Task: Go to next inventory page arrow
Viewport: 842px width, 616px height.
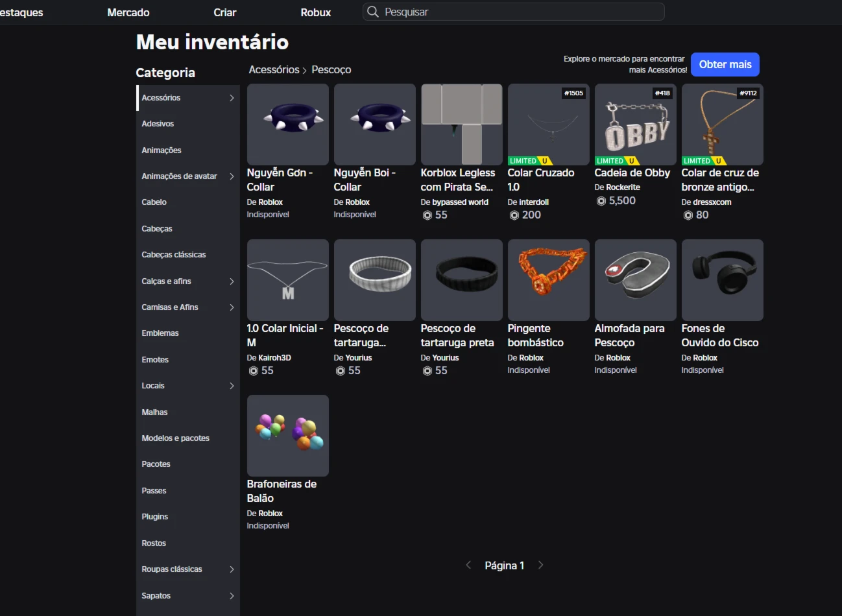Action: (x=540, y=565)
